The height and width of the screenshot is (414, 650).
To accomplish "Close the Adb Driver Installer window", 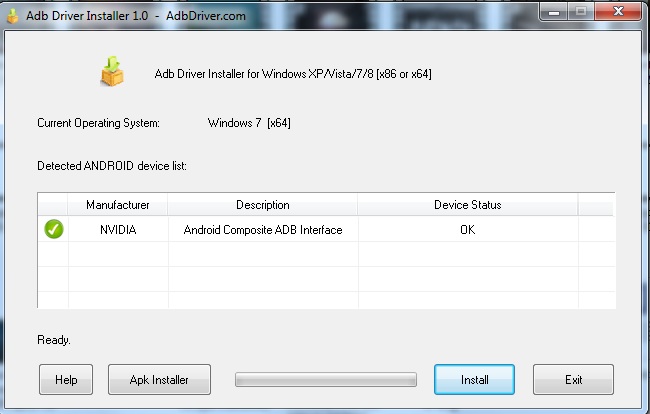I will [620, 11].
